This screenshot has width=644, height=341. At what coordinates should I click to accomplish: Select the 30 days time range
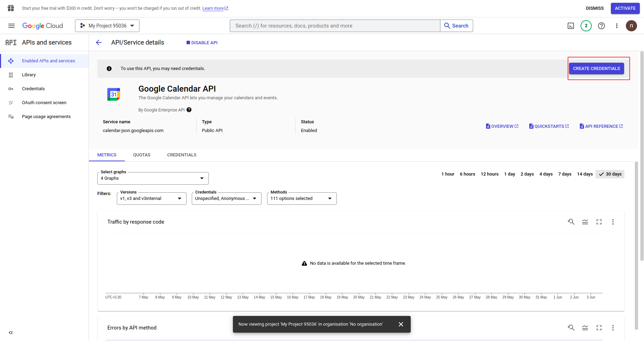point(610,174)
